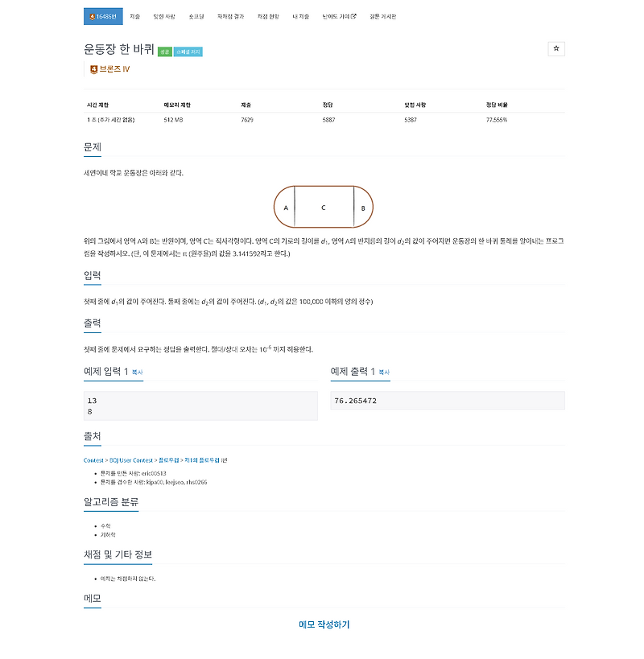Viewport: 644px width, 659px height.
Task: Click the Contest source link
Action: tap(93, 460)
